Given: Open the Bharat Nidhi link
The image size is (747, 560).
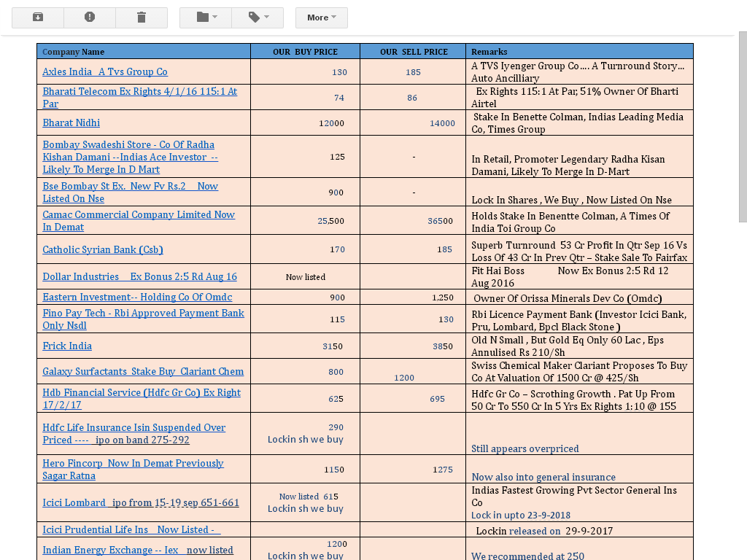Looking at the screenshot, I should (x=71, y=122).
